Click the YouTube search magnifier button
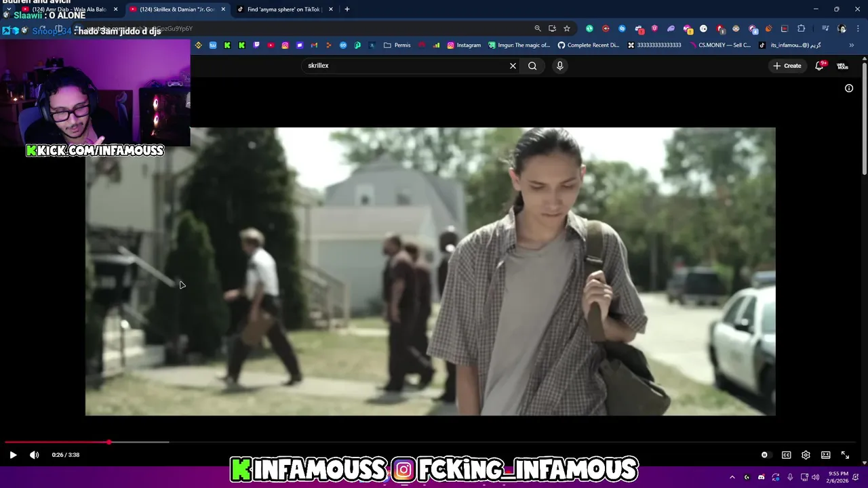 (x=532, y=66)
